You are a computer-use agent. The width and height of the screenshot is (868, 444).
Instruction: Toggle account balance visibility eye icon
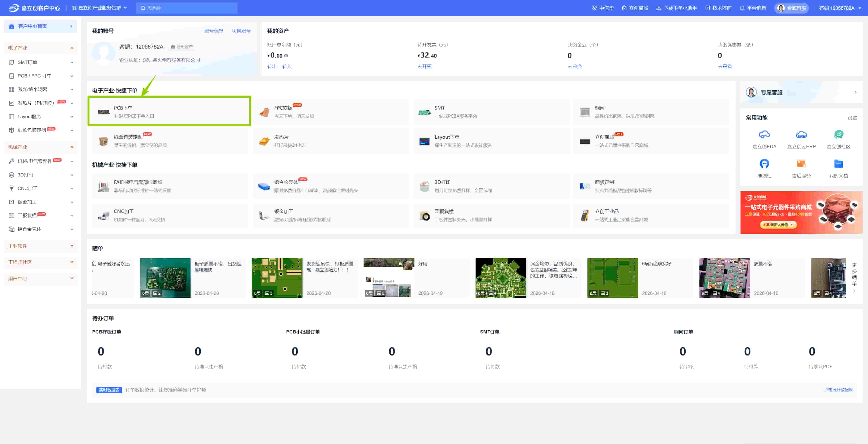(286, 56)
